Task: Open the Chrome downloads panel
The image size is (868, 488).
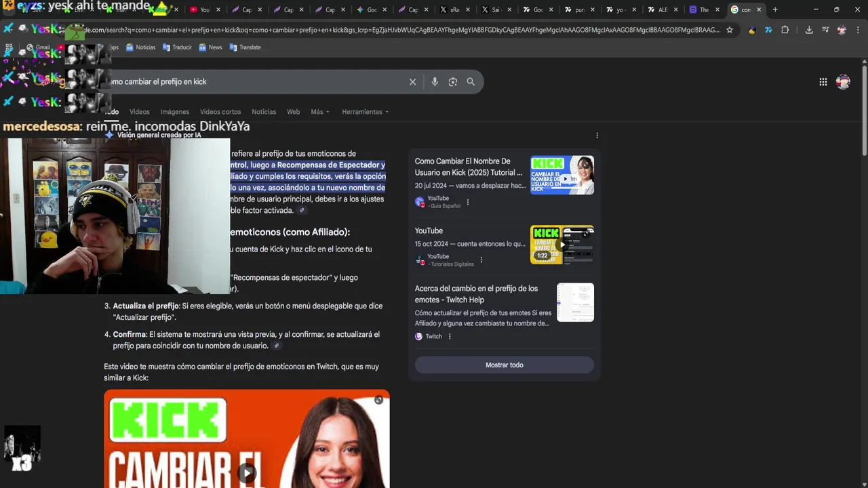Action: [x=809, y=30]
